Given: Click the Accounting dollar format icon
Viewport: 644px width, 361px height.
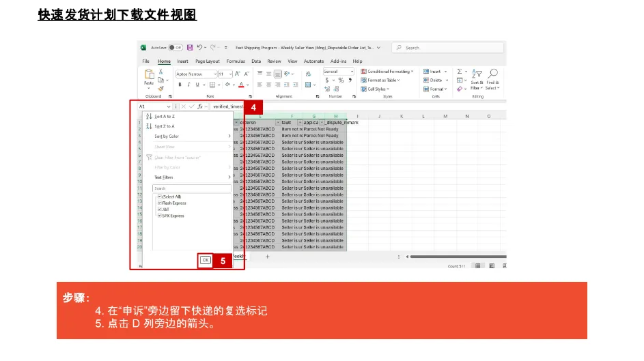Looking at the screenshot, I should 327,81.
